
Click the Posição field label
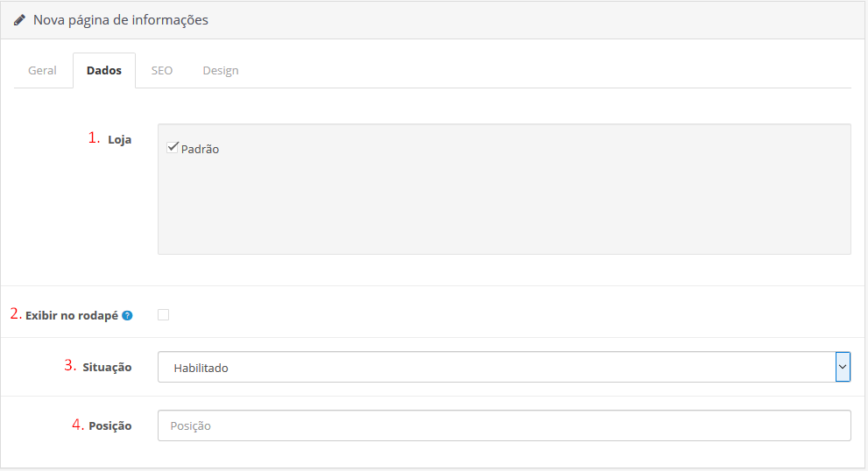pos(110,425)
